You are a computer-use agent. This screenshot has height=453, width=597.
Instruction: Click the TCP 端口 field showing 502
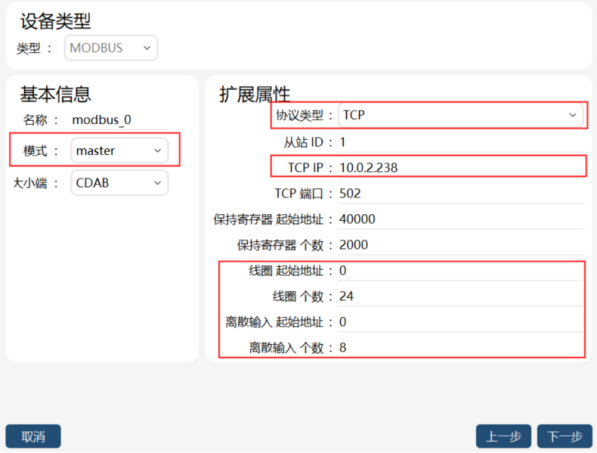(x=461, y=193)
